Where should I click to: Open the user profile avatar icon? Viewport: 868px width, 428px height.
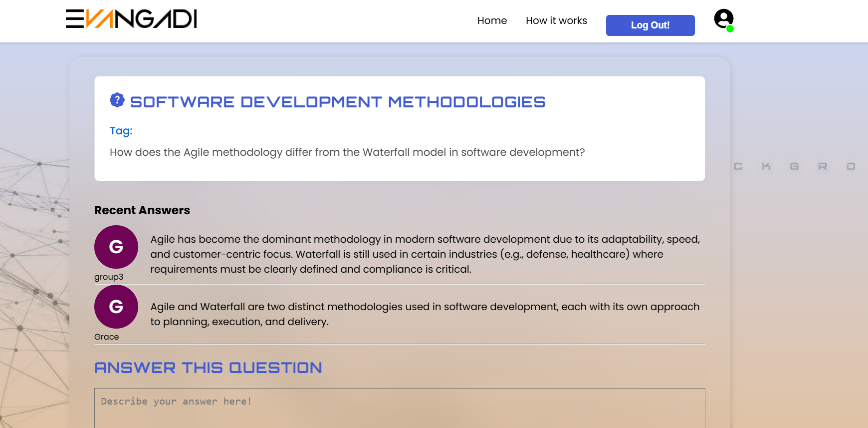coord(723,18)
